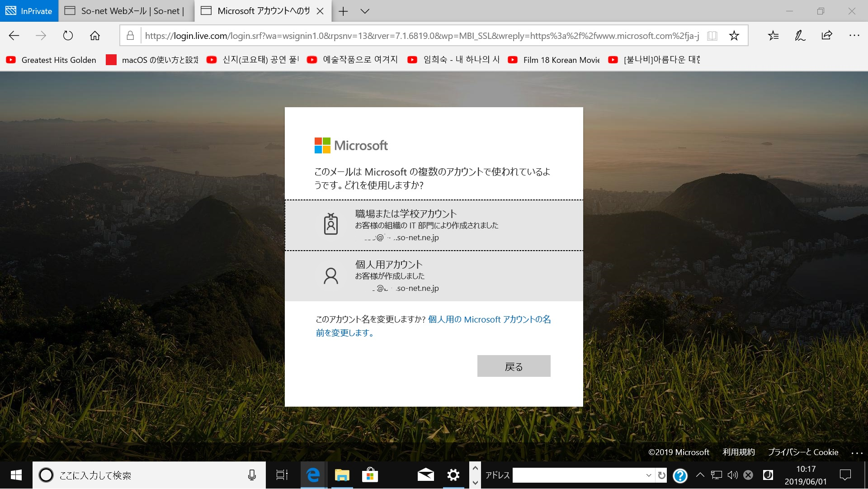Screen dimensions: 868x489
Task: Open Edge settings and more menu
Action: coord(854,36)
